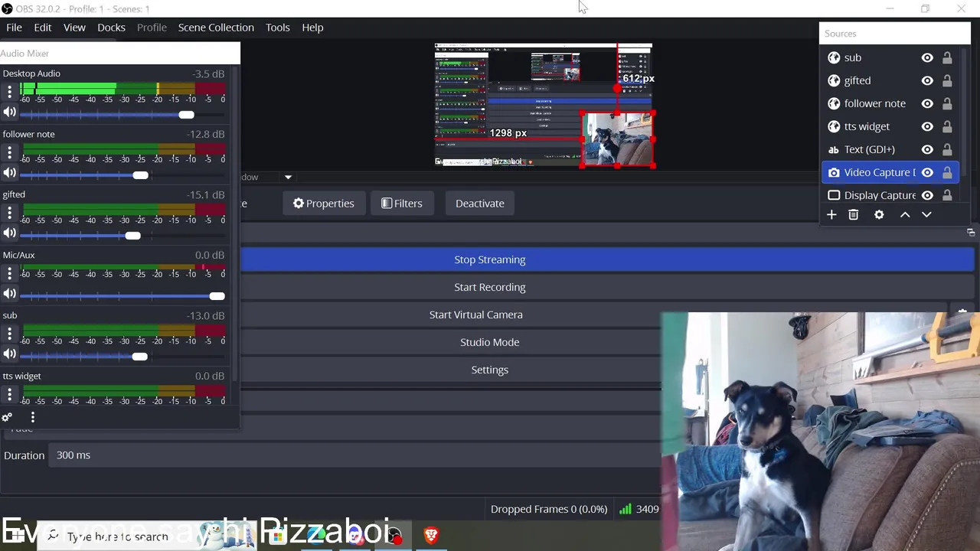The width and height of the screenshot is (980, 551).
Task: Mute the gifted audio speaker icon
Action: pyautogui.click(x=10, y=233)
